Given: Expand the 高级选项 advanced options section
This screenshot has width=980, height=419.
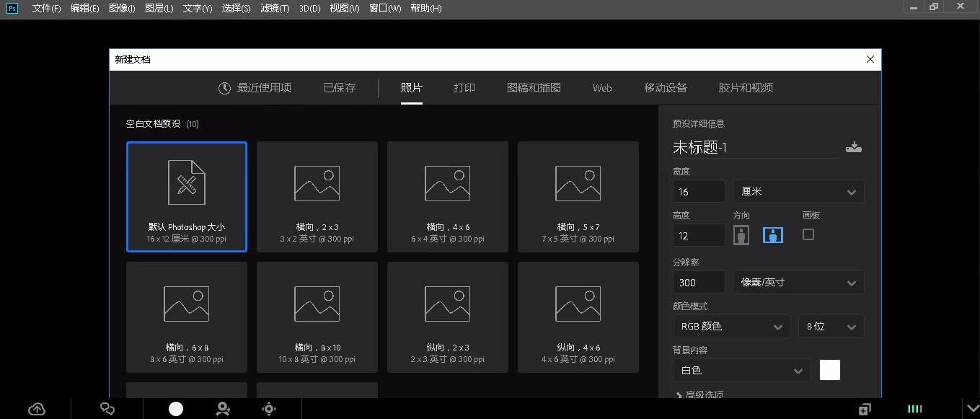Looking at the screenshot, I should pos(704,395).
